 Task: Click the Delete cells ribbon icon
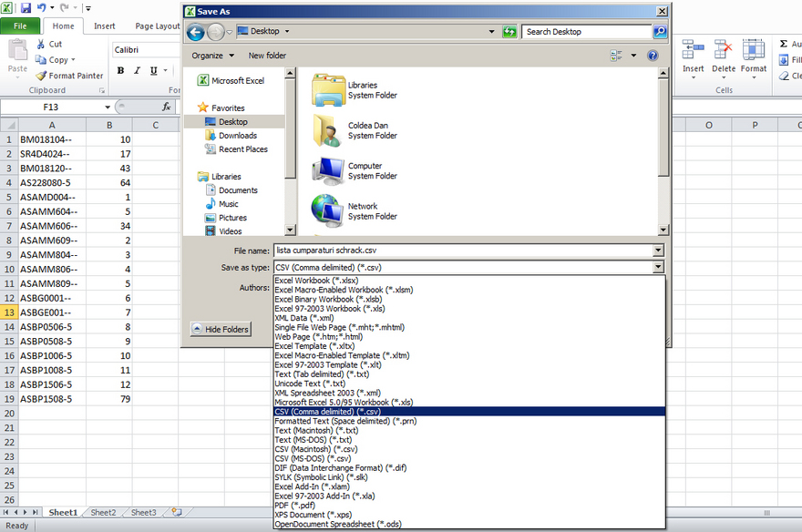click(x=724, y=50)
